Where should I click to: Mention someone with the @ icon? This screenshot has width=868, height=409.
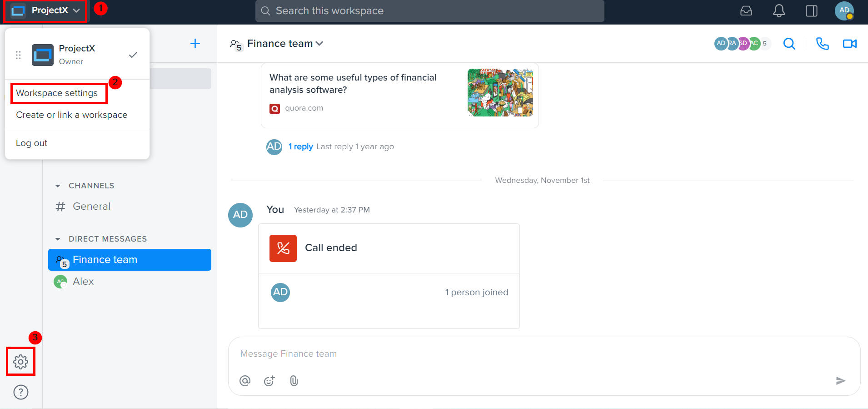[245, 381]
